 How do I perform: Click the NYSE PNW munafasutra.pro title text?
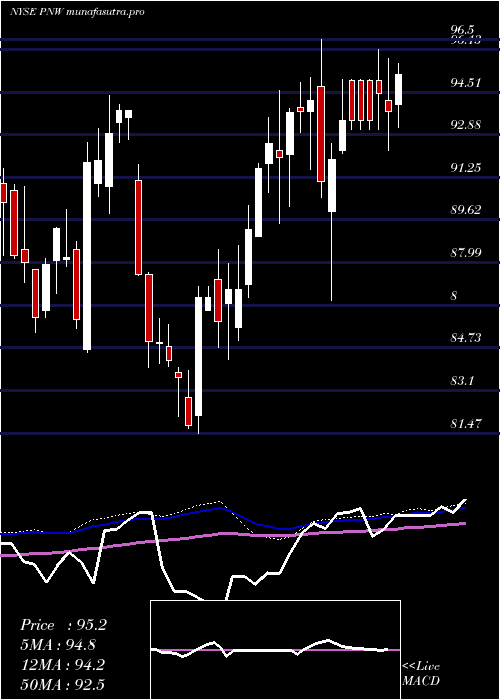(77, 12)
